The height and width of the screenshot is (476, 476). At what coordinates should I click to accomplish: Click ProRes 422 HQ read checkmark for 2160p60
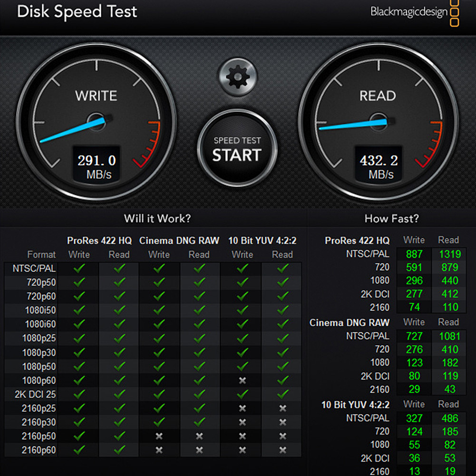tap(119, 449)
